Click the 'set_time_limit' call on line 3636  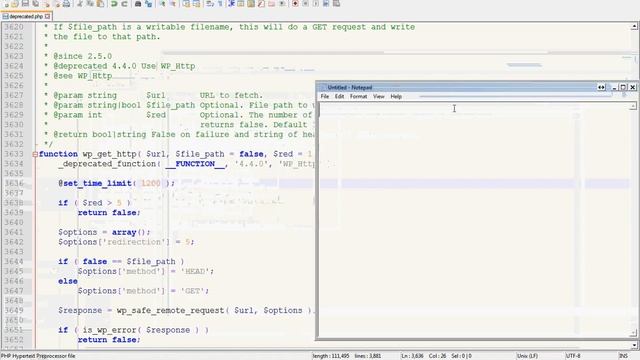(97, 183)
